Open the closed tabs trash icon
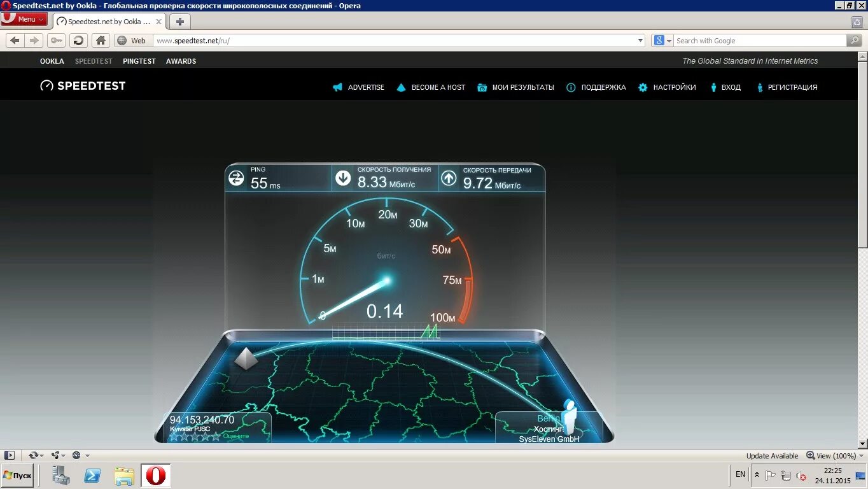Viewport: 868px width, 489px height. click(x=857, y=22)
